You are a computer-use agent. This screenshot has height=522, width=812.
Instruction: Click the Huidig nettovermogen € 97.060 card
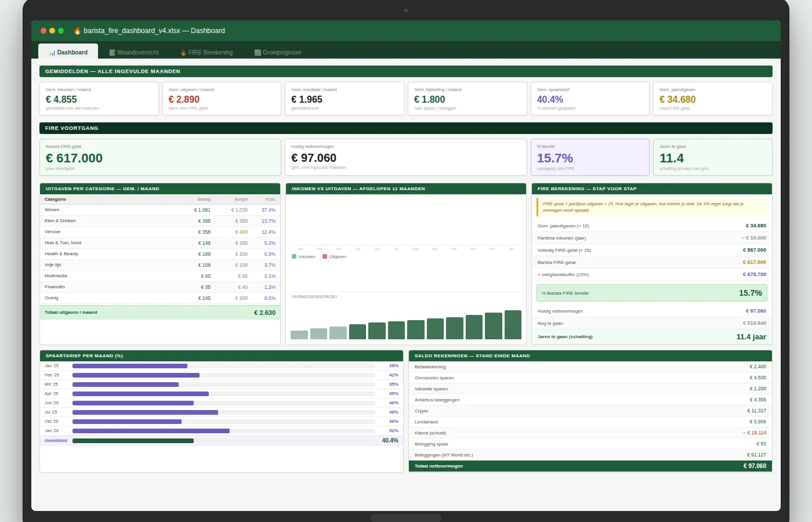tap(405, 157)
